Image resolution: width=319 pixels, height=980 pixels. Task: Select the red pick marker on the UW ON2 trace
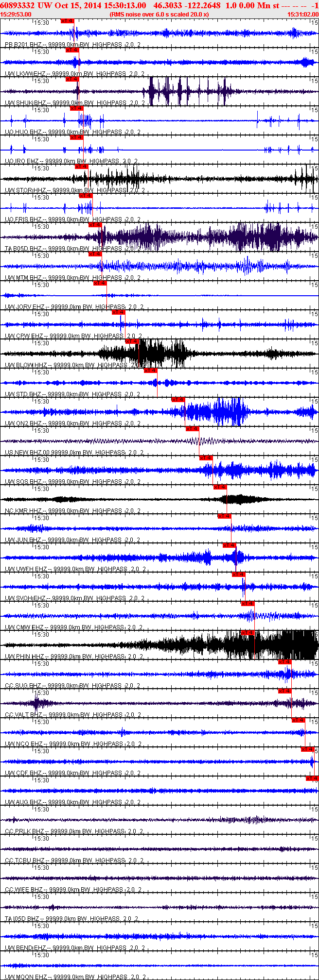[x=178, y=400]
